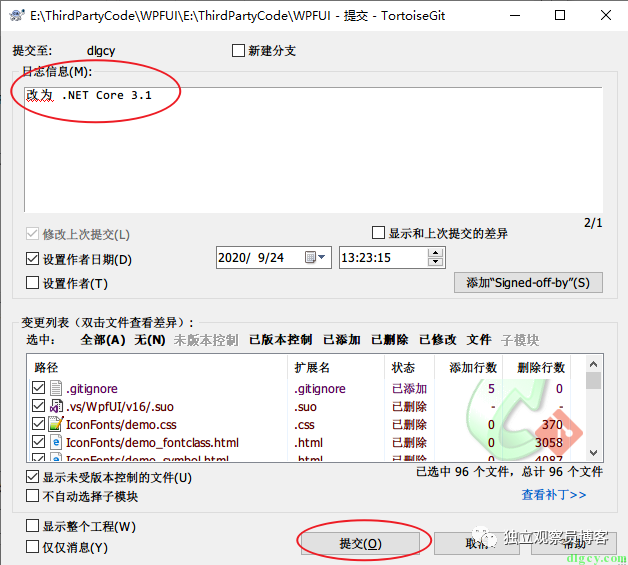
Task: Click the 提交(O) commit button
Action: pos(360,543)
